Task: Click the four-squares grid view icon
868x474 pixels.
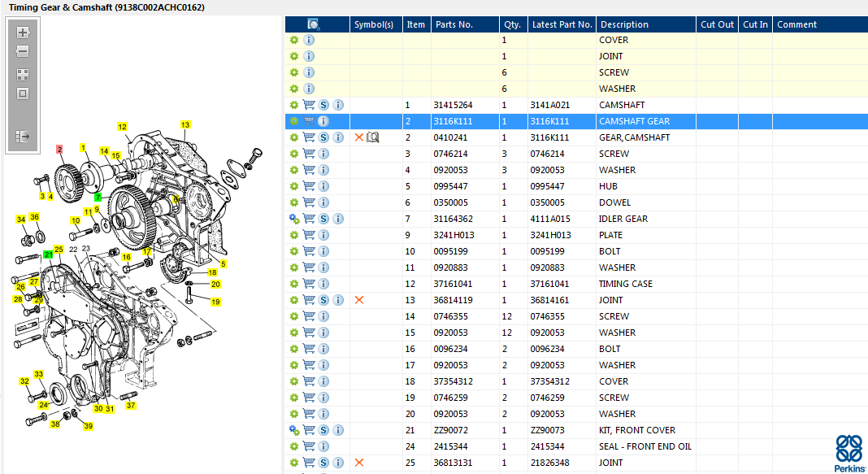Action: tap(23, 74)
